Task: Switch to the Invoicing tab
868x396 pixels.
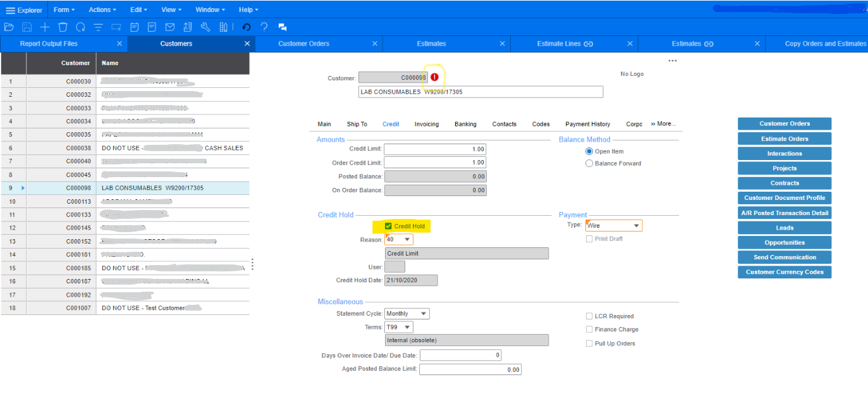Action: [x=426, y=124]
